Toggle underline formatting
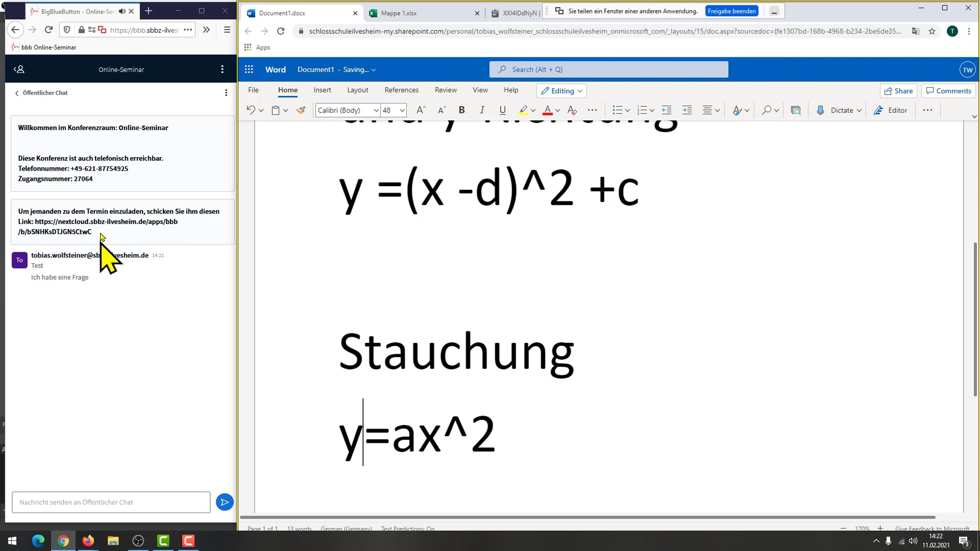 click(503, 110)
